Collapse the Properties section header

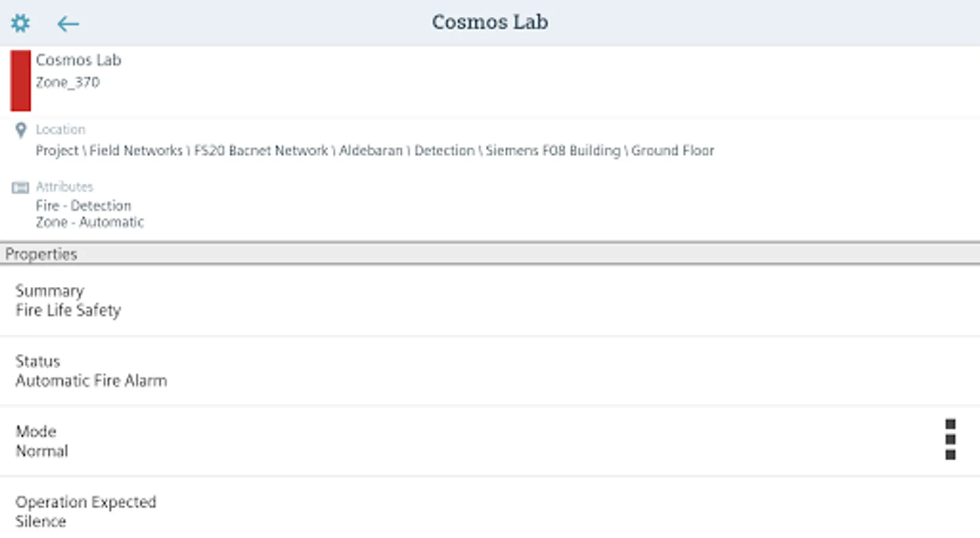point(490,254)
